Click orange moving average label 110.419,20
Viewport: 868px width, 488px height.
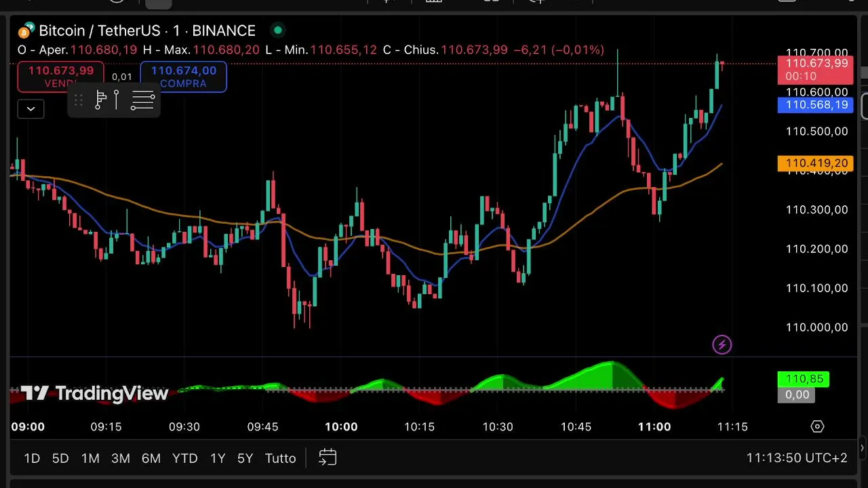(x=816, y=163)
